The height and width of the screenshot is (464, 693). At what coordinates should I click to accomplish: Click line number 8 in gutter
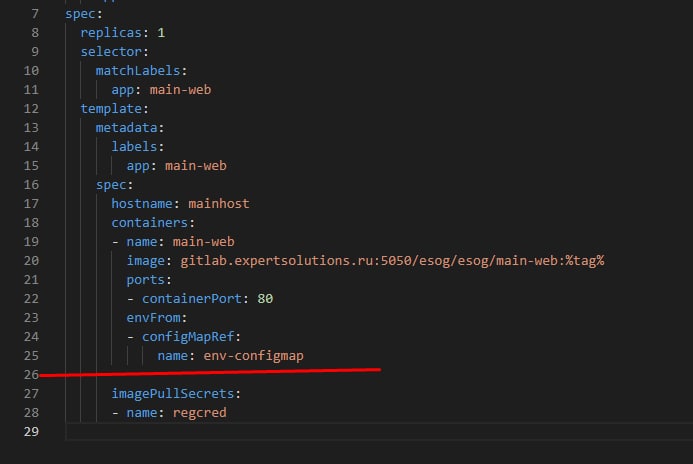click(35, 33)
